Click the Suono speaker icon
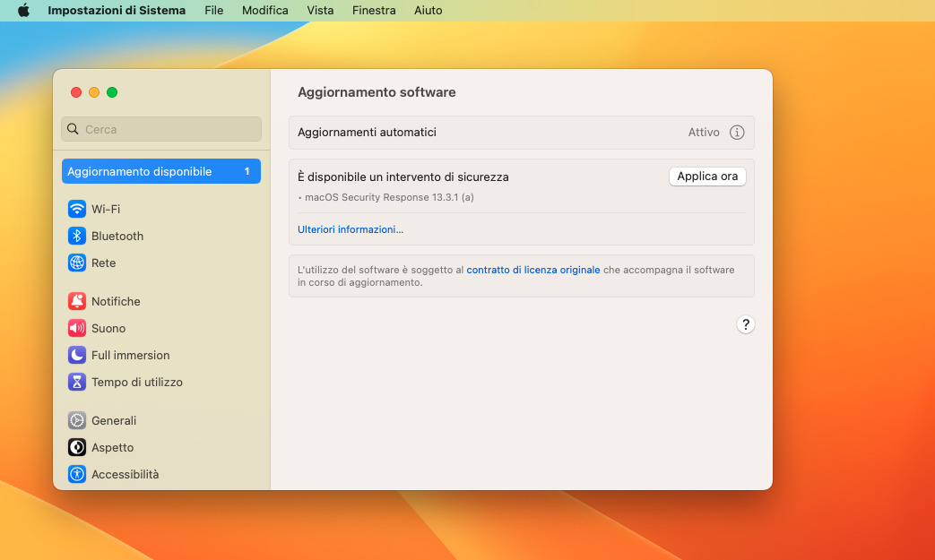The image size is (935, 560). pyautogui.click(x=77, y=328)
